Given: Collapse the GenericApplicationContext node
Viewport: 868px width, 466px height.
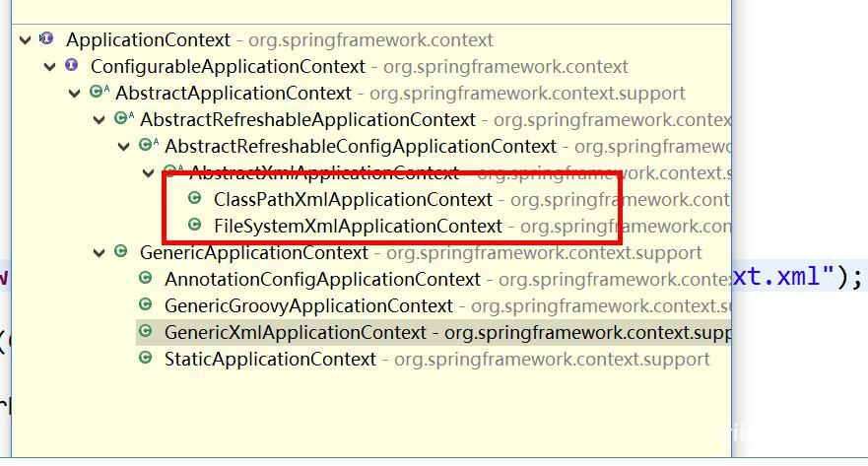Looking at the screenshot, I should (x=100, y=253).
